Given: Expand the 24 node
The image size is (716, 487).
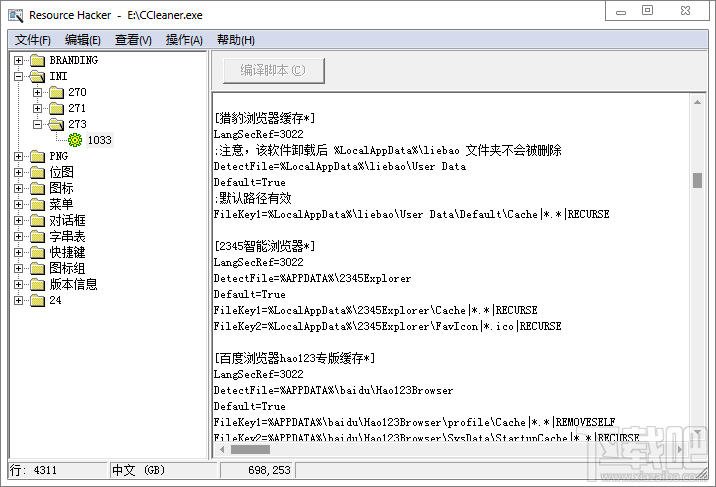Looking at the screenshot, I should 18,300.
